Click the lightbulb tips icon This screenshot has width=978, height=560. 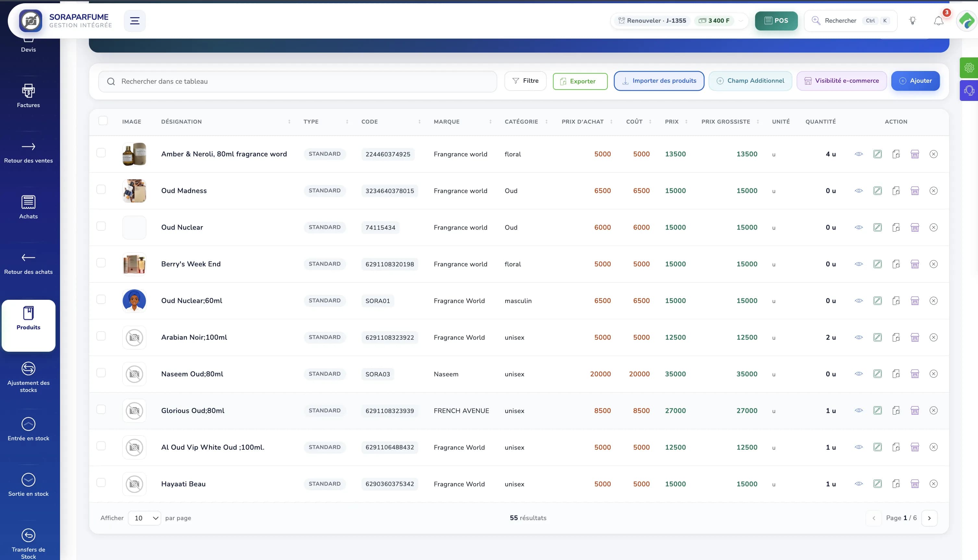[x=912, y=21]
